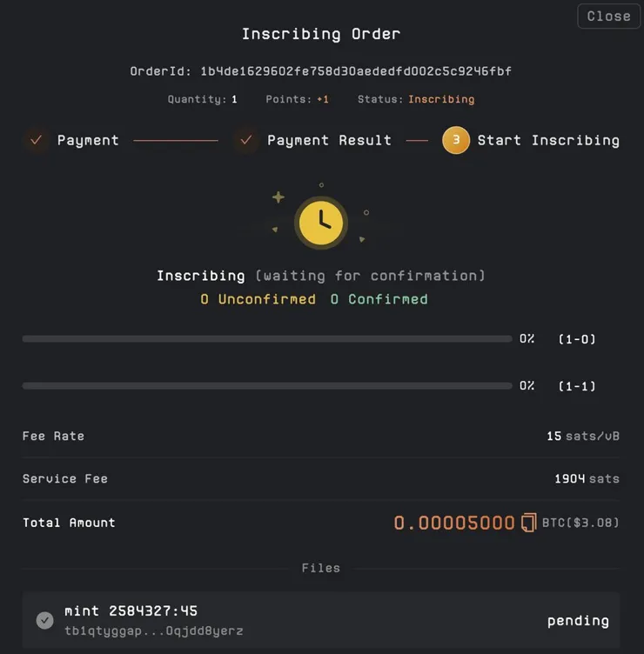Click the yellow clock waiting icon
Screen dimensions: 644x654
pyautogui.click(x=321, y=222)
